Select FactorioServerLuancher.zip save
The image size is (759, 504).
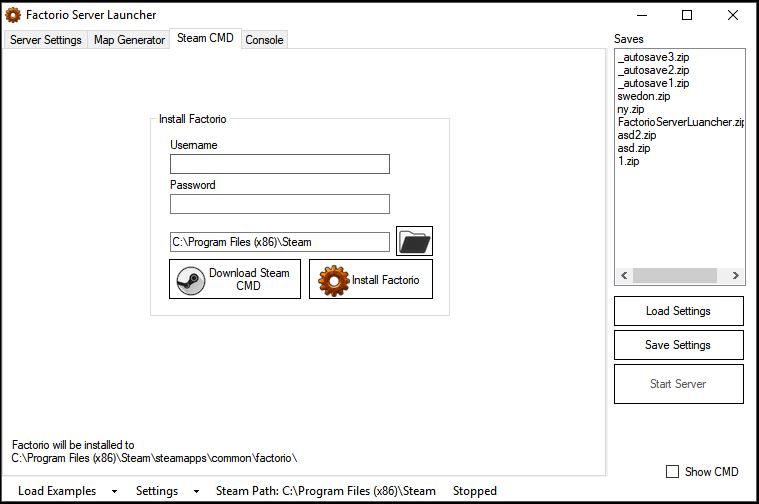(x=681, y=122)
